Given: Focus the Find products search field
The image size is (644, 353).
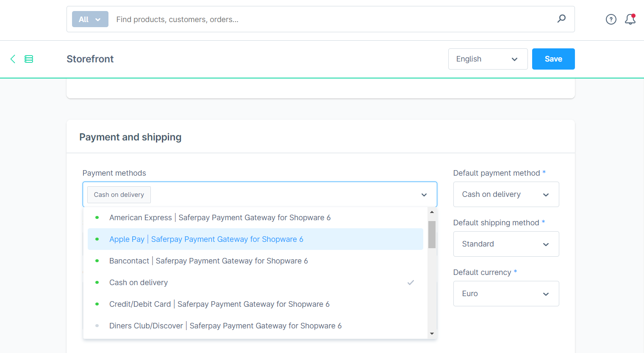Looking at the screenshot, I should (330, 20).
